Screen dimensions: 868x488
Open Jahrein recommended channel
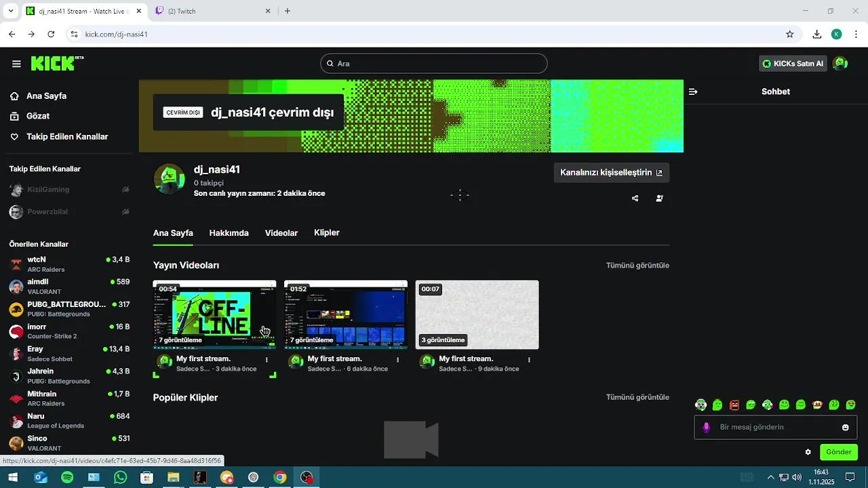click(x=69, y=376)
